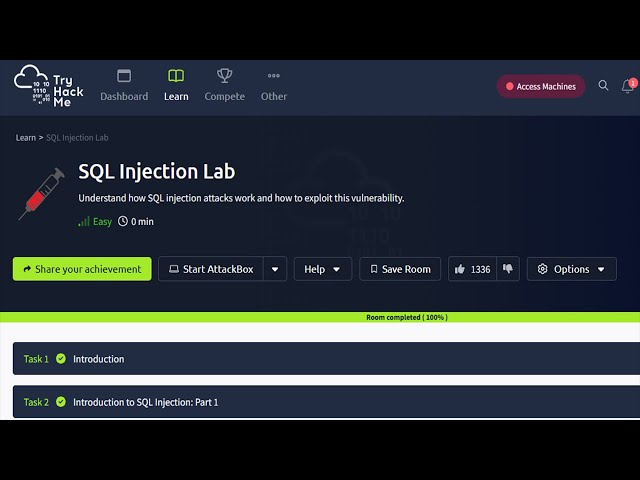The image size is (640, 480).
Task: Click the Easy difficulty label
Action: click(102, 222)
